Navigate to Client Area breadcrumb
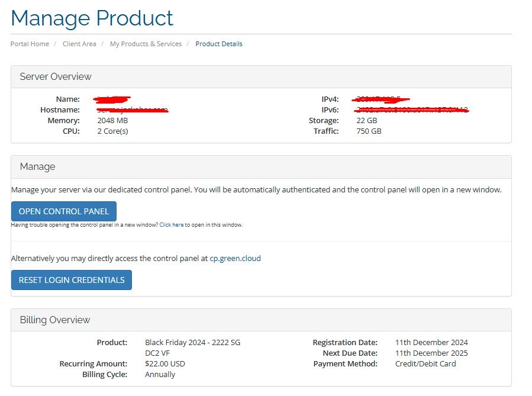The width and height of the screenshot is (532, 396). (79, 44)
